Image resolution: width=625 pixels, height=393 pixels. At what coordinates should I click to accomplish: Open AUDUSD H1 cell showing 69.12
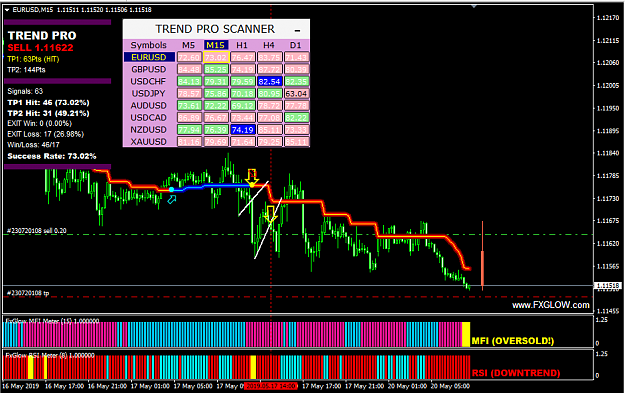(x=243, y=106)
